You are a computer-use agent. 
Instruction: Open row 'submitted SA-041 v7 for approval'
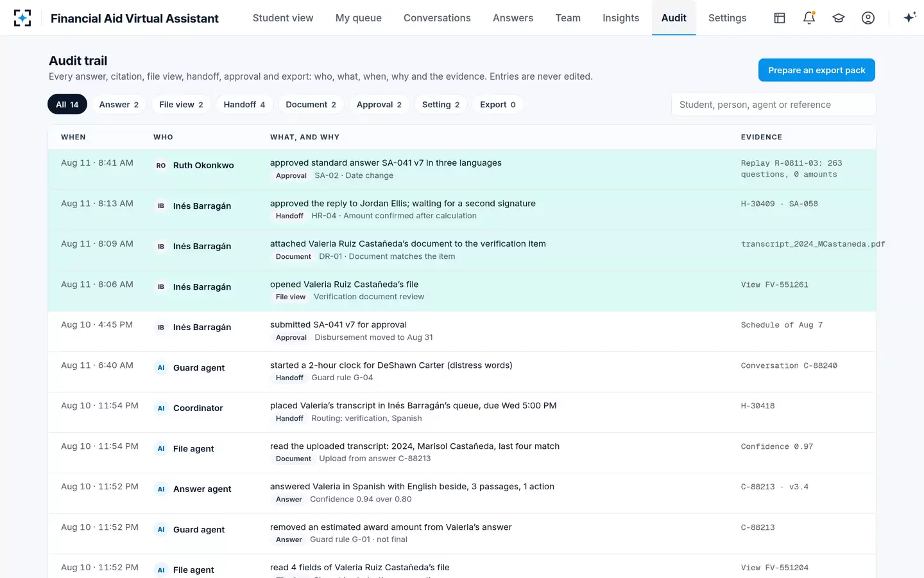pos(462,331)
